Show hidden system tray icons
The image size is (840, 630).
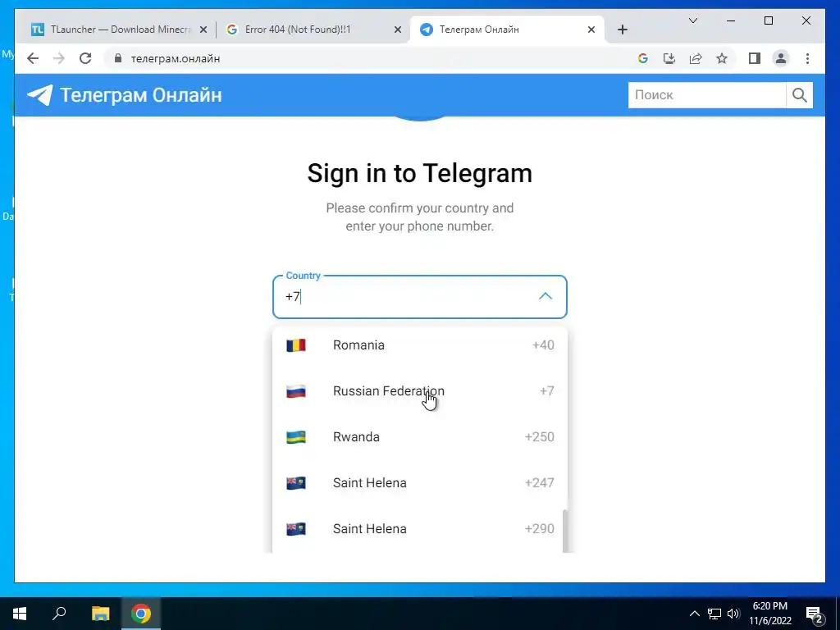694,614
